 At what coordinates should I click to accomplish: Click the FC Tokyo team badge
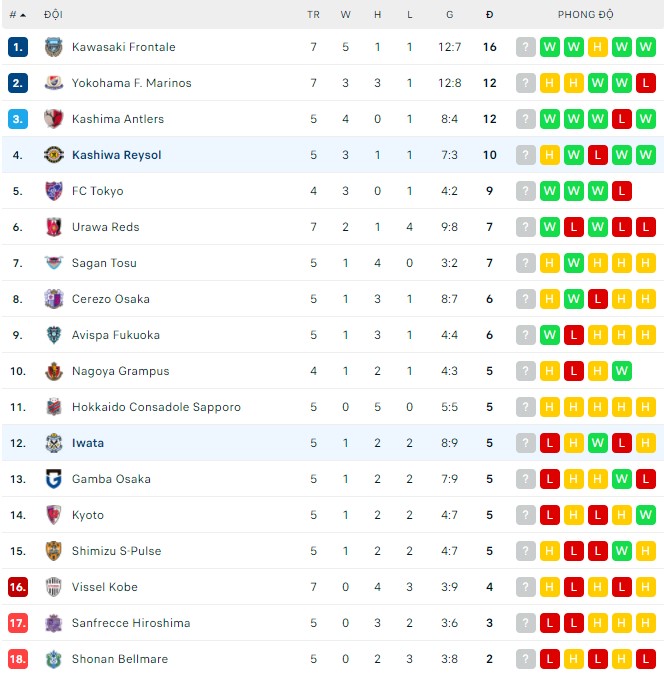tap(54, 191)
